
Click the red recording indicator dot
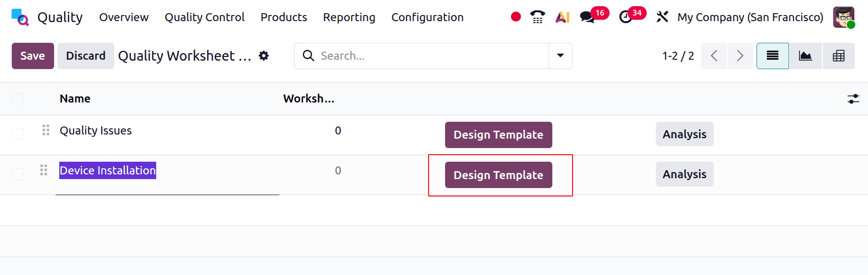pos(516,17)
